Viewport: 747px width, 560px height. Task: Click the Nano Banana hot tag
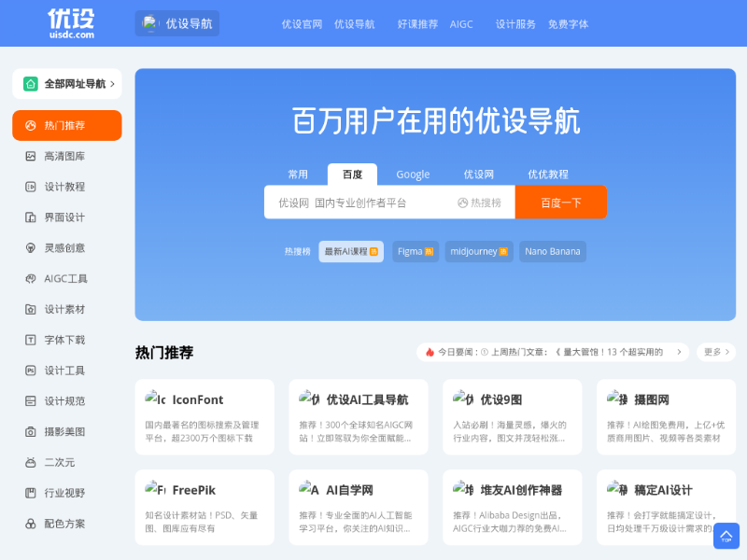[x=553, y=251]
